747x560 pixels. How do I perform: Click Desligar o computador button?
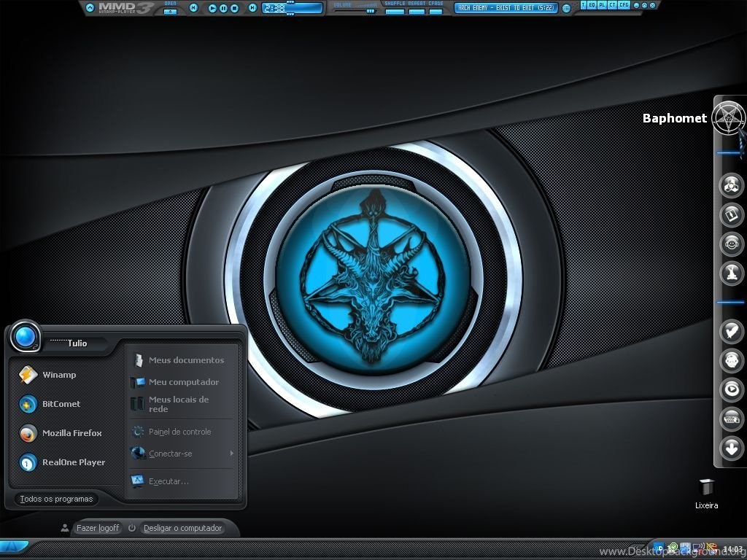coord(182,528)
